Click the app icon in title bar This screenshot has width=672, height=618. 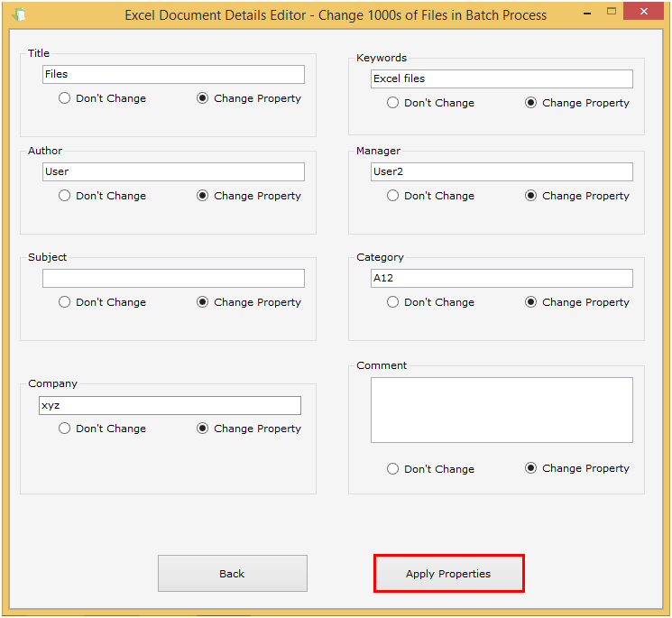click(x=19, y=14)
